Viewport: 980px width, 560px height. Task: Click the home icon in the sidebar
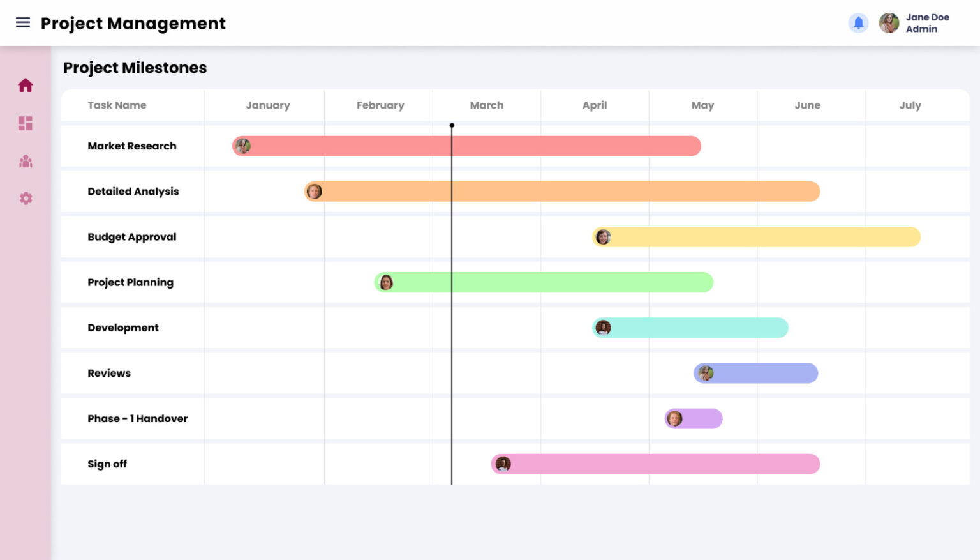26,84
